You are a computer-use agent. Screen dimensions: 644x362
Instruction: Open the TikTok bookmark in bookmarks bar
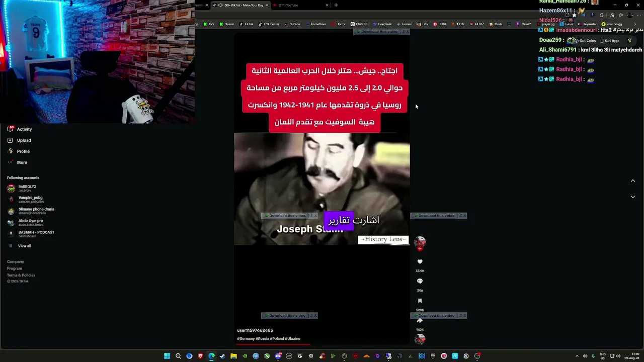pyautogui.click(x=247, y=24)
